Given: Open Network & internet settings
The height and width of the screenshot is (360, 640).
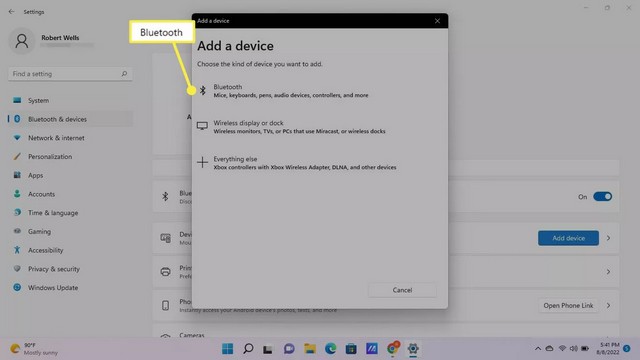Looking at the screenshot, I should click(x=70, y=138).
